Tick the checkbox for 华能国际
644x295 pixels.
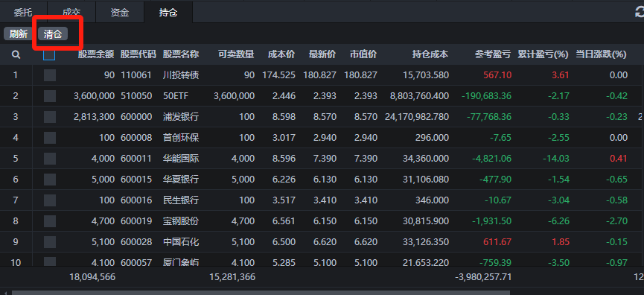(50, 159)
